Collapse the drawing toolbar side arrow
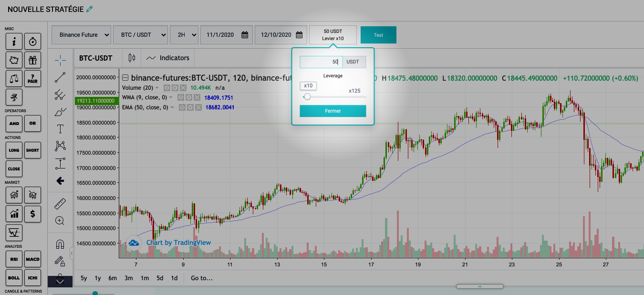644x295 pixels. click(x=72, y=253)
